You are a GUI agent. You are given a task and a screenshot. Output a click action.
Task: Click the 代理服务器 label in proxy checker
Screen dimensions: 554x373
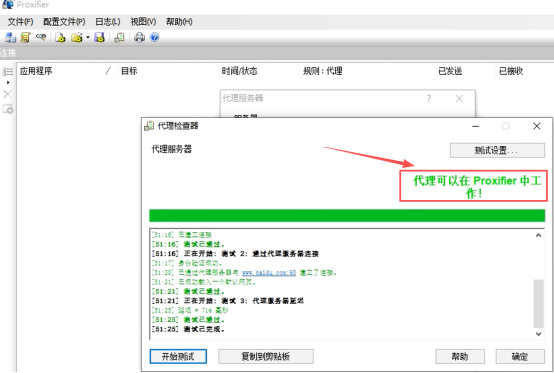172,149
